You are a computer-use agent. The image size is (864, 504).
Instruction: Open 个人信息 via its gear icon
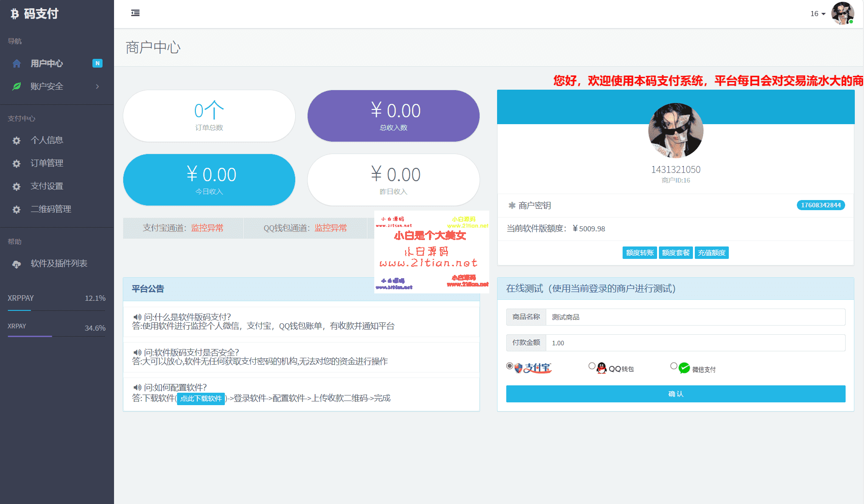pos(17,140)
